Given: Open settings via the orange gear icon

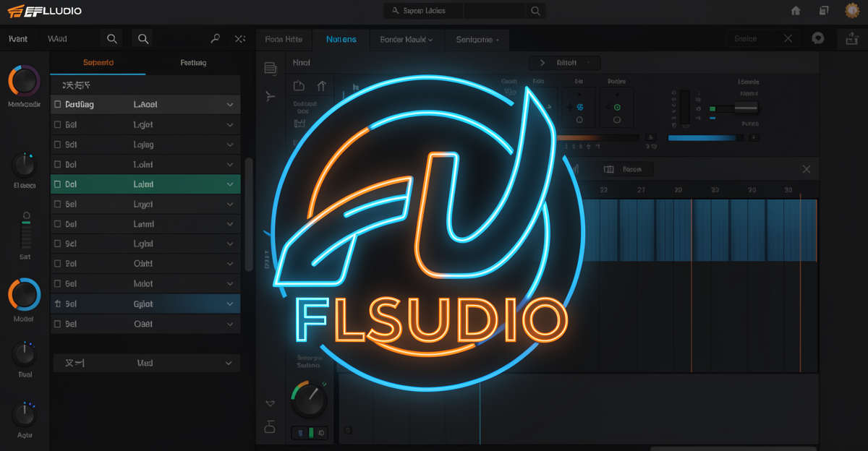Looking at the screenshot, I should tap(852, 11).
